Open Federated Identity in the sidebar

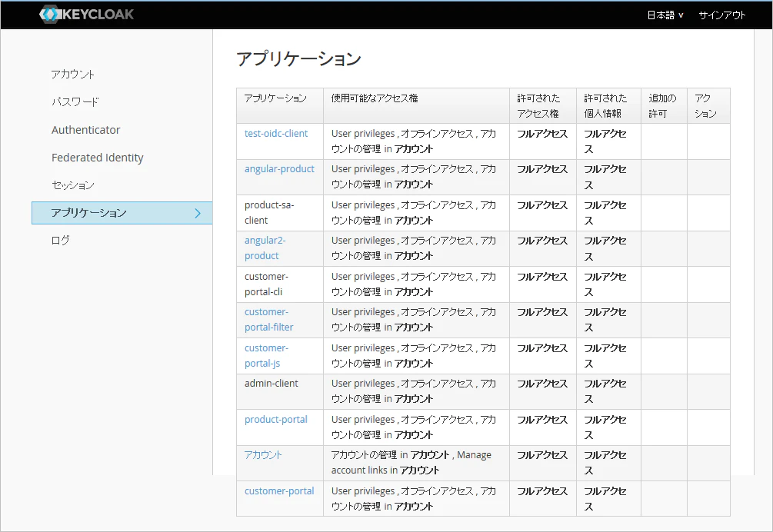pos(98,158)
